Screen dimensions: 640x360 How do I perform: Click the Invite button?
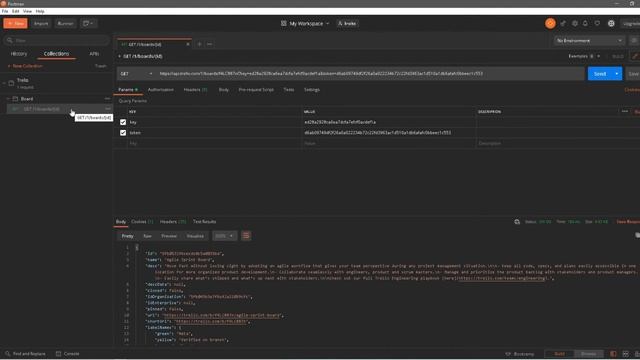[347, 24]
